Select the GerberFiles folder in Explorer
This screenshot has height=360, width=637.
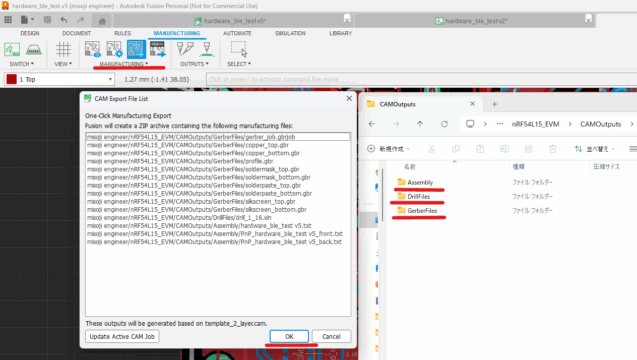tap(417, 210)
